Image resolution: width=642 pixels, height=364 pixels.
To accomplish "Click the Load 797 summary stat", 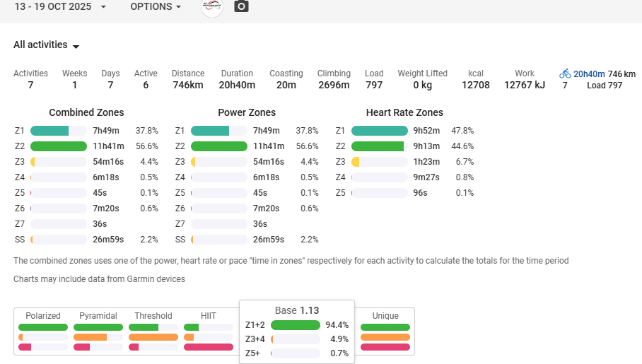I will [373, 80].
